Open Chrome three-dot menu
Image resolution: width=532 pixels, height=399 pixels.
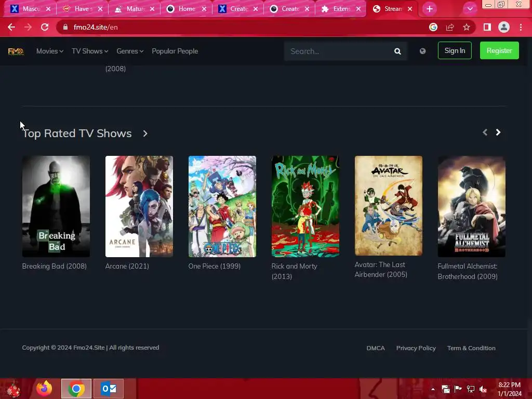click(x=521, y=27)
